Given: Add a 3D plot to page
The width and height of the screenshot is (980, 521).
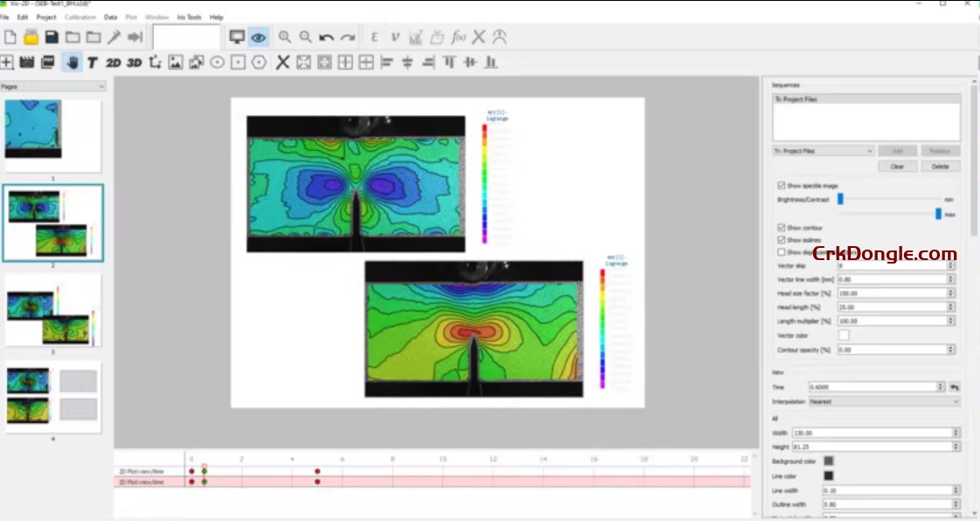Looking at the screenshot, I should (134, 62).
